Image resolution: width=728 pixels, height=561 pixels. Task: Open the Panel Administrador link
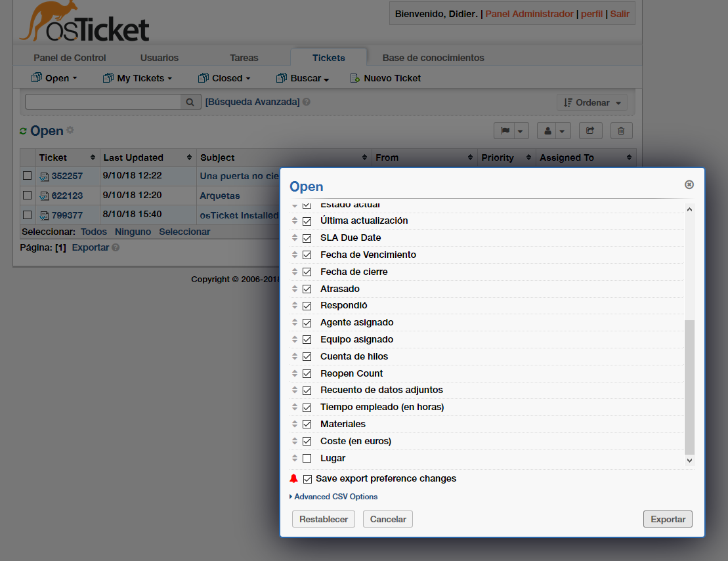(529, 13)
